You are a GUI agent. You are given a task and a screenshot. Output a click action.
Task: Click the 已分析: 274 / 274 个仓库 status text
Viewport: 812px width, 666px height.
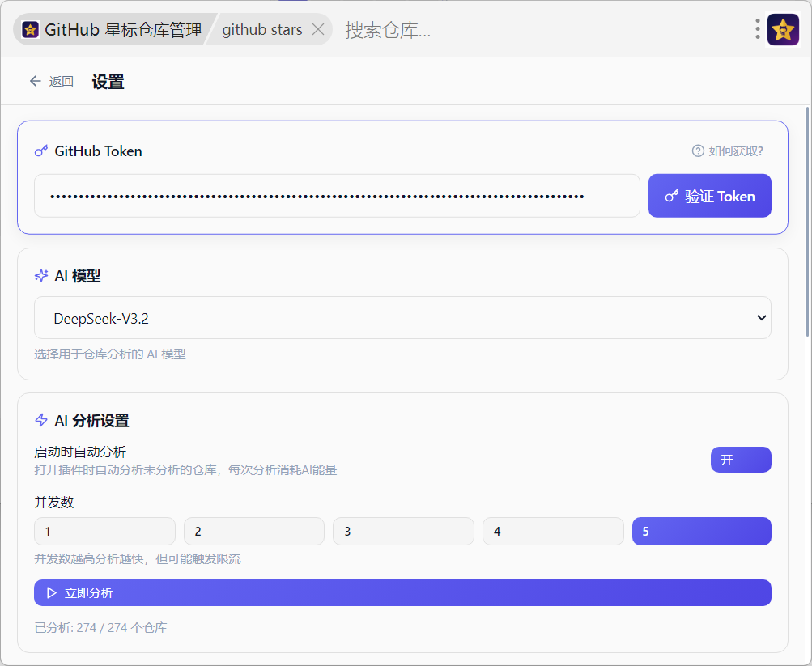(x=100, y=628)
